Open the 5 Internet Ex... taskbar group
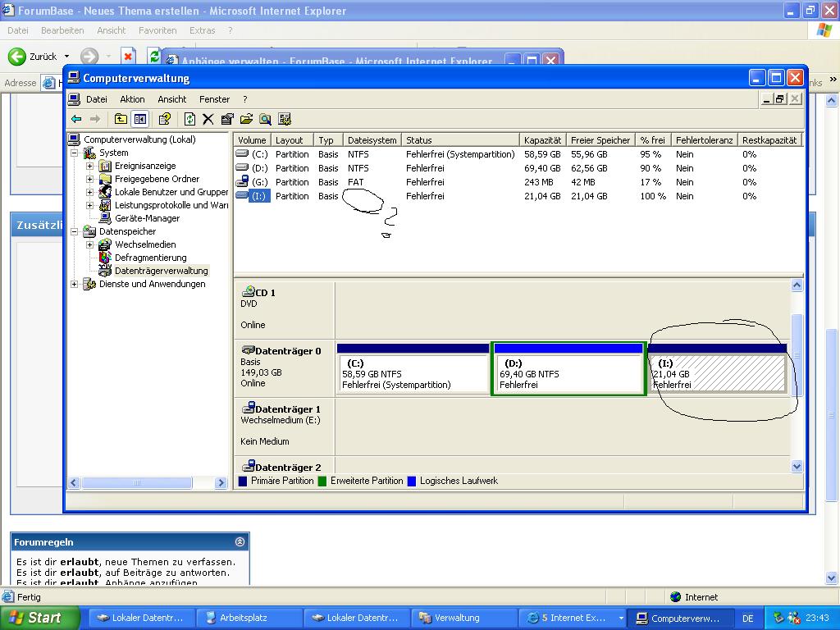The image size is (840, 630). [571, 619]
